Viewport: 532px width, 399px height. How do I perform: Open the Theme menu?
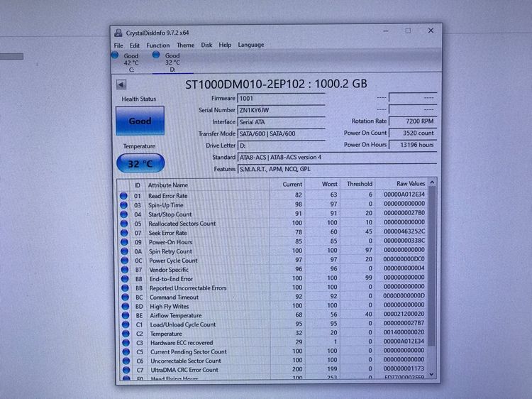[x=185, y=45]
